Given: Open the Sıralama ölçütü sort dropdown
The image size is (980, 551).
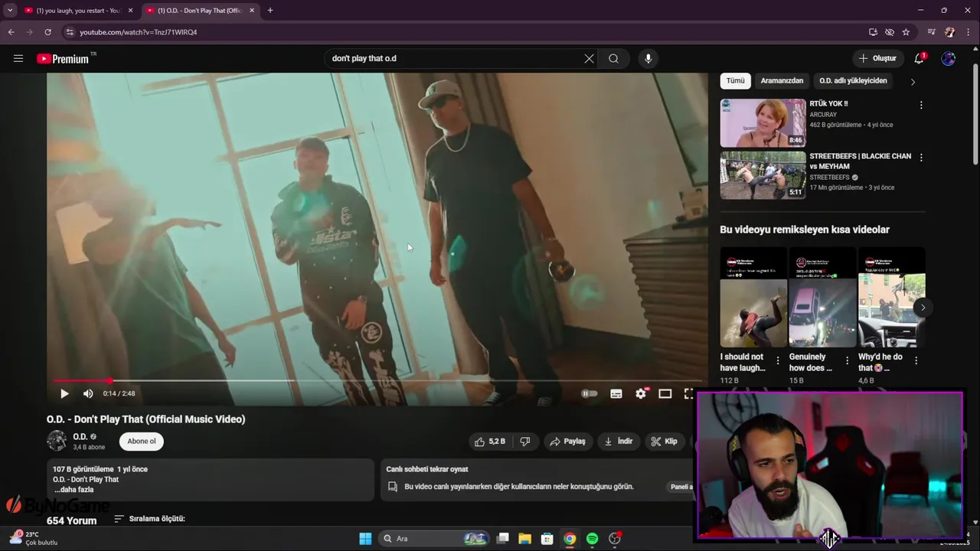Looking at the screenshot, I should pos(150,518).
